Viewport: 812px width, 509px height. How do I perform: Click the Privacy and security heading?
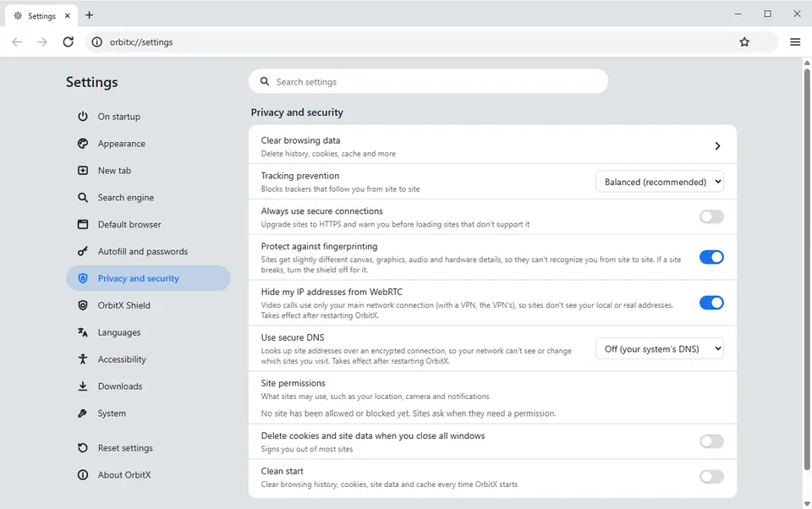297,112
